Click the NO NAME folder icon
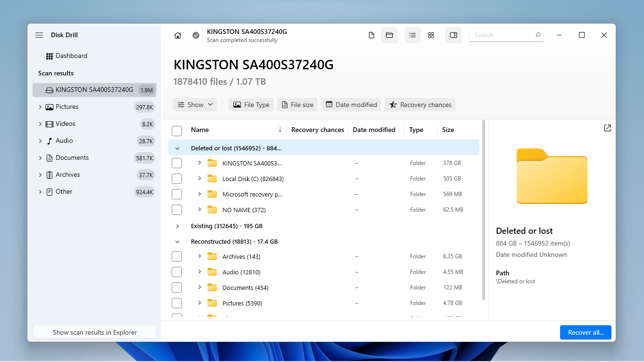This screenshot has width=644, height=362. (x=212, y=210)
